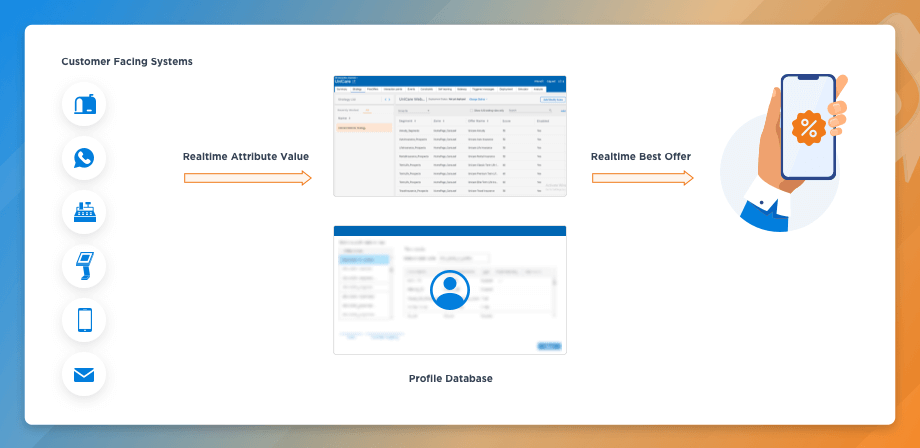Sort by the Offer Name column header

477,121
